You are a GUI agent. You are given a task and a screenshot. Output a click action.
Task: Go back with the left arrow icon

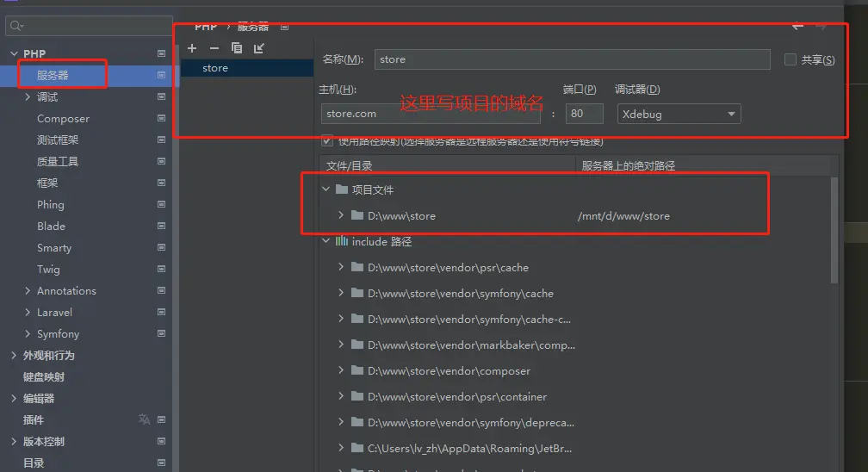pyautogui.click(x=797, y=26)
